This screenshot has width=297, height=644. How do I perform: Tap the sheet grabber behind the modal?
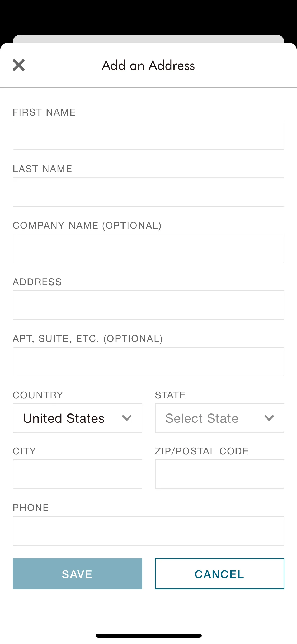point(148,39)
